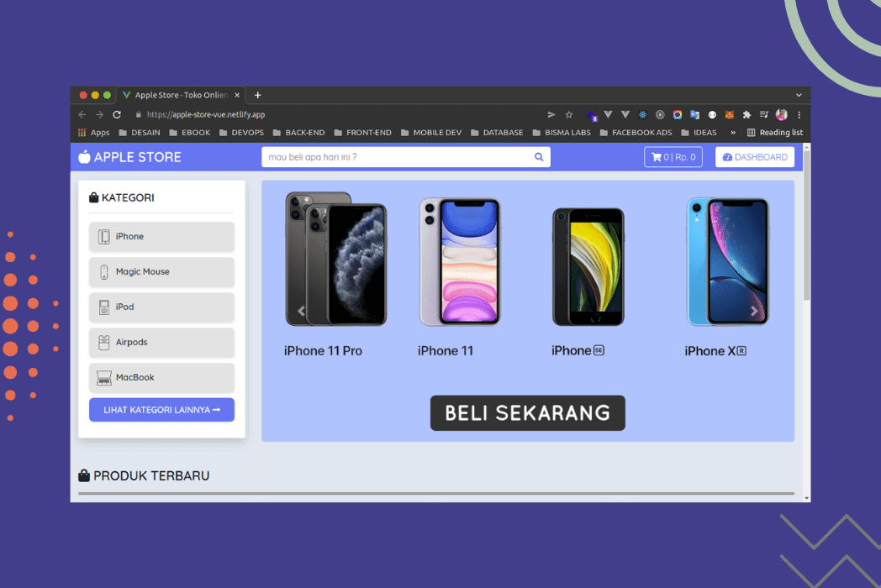Click the iPhone XR product image
This screenshot has height=588, width=881.
727,262
